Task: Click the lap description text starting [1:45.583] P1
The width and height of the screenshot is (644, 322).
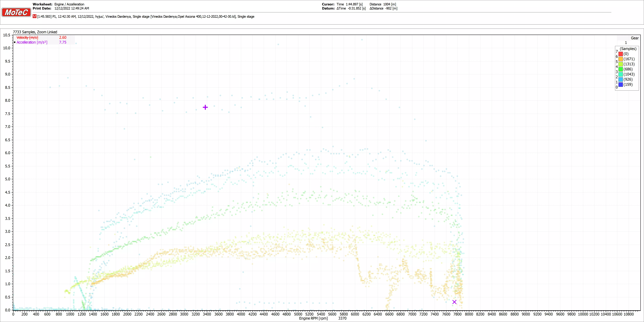Action: [145, 16]
